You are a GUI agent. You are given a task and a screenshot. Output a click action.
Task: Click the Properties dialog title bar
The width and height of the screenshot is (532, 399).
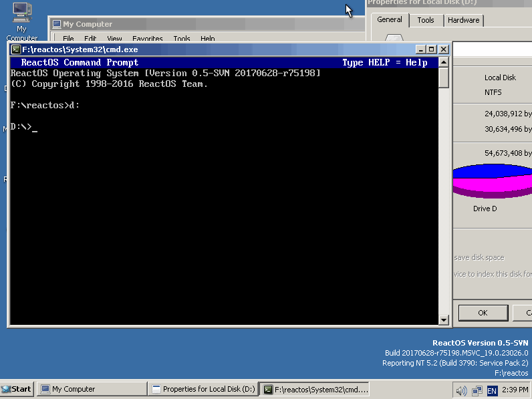pyautogui.click(x=449, y=3)
